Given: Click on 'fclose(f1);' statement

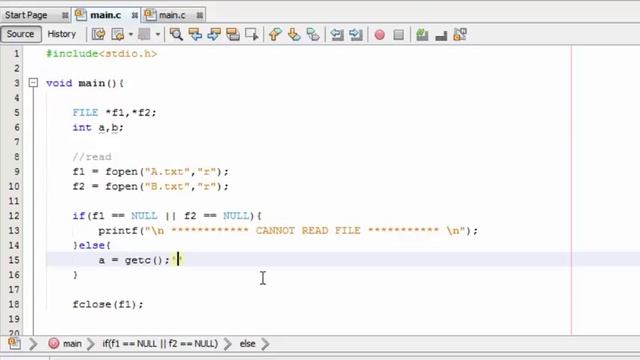Looking at the screenshot, I should pyautogui.click(x=108, y=304).
